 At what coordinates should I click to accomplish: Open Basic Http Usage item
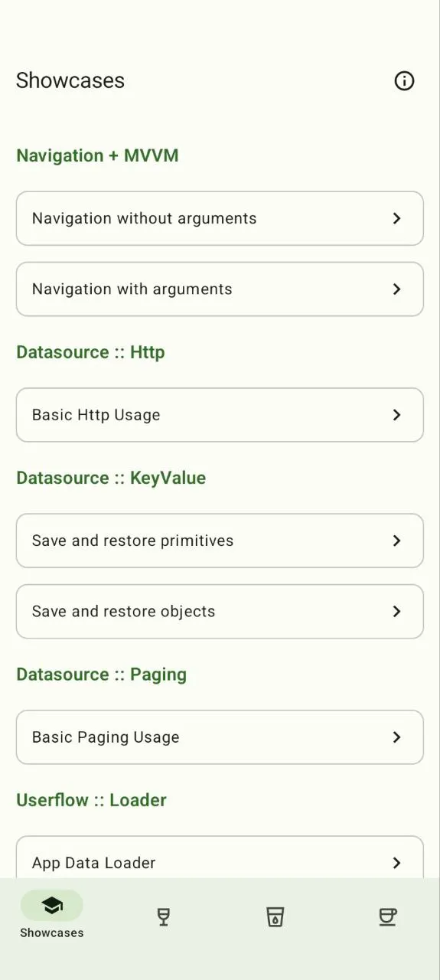tap(220, 415)
